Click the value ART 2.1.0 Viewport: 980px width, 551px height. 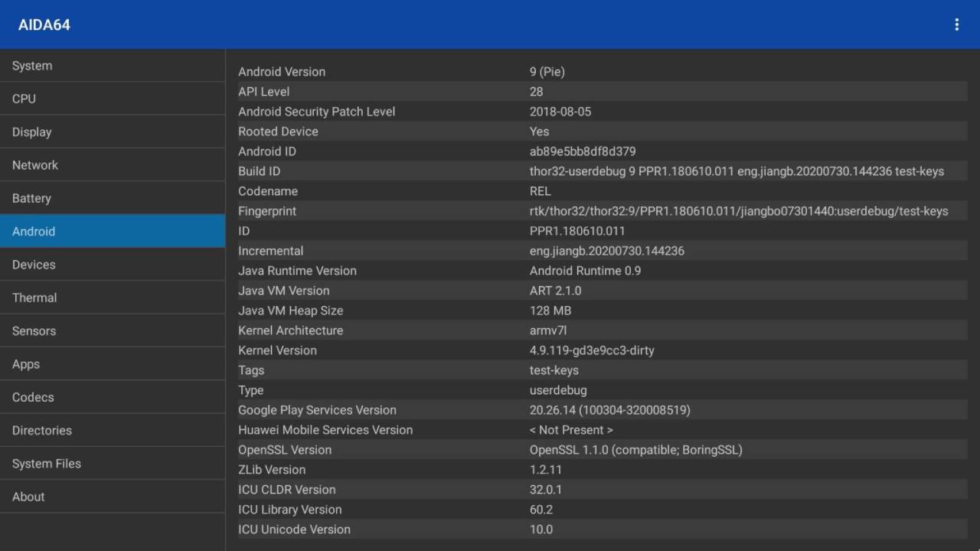[x=555, y=291]
